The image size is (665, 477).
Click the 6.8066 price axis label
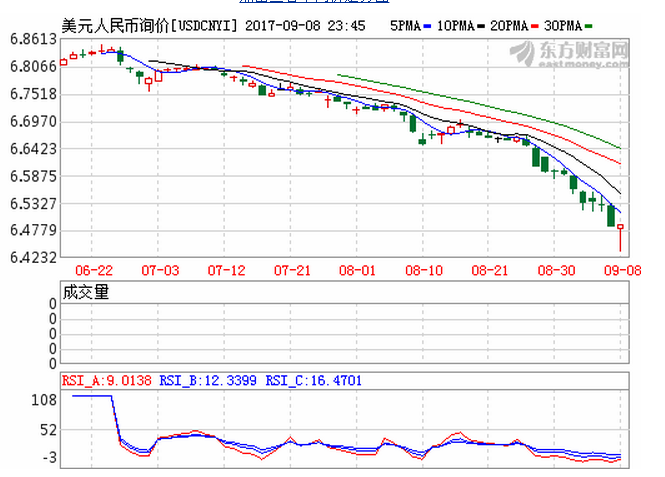(x=34, y=67)
